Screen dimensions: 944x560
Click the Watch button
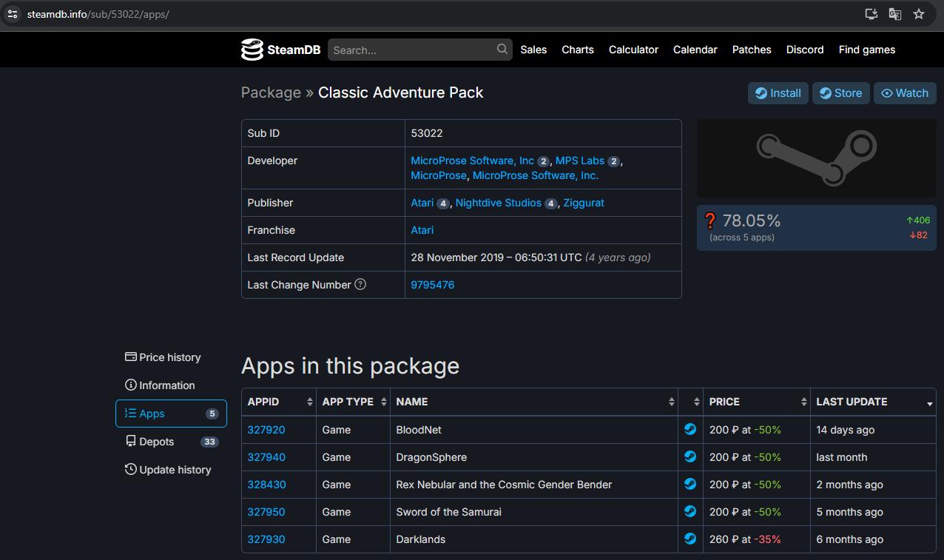[905, 93]
